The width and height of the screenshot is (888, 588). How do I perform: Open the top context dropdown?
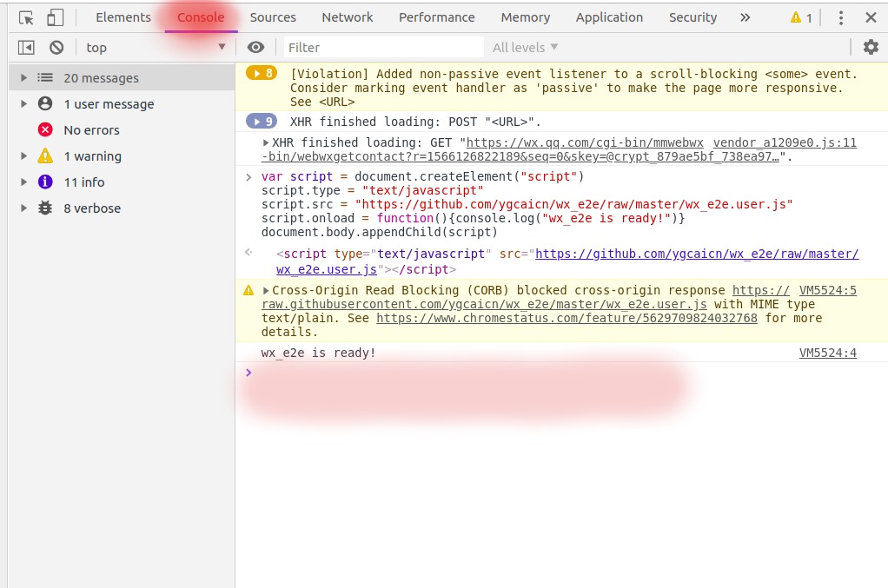point(156,48)
